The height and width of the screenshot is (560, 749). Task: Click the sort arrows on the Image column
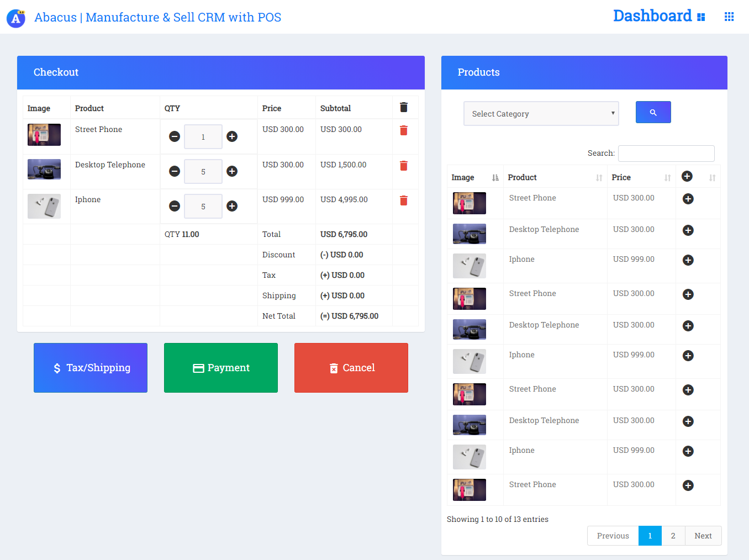(494, 177)
